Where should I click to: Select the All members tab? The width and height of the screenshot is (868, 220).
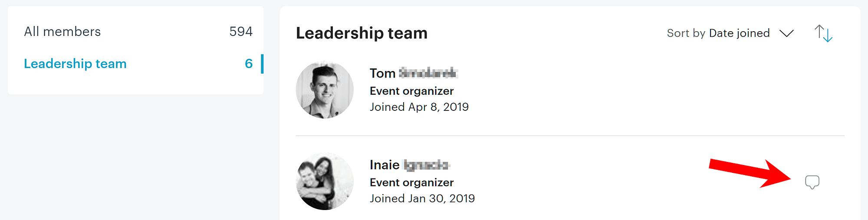[x=62, y=32]
